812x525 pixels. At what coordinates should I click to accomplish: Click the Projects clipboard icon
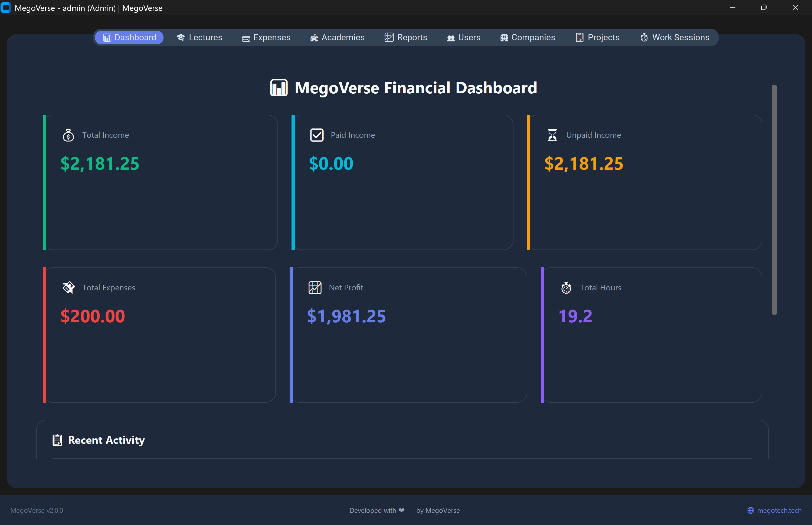[x=579, y=37]
